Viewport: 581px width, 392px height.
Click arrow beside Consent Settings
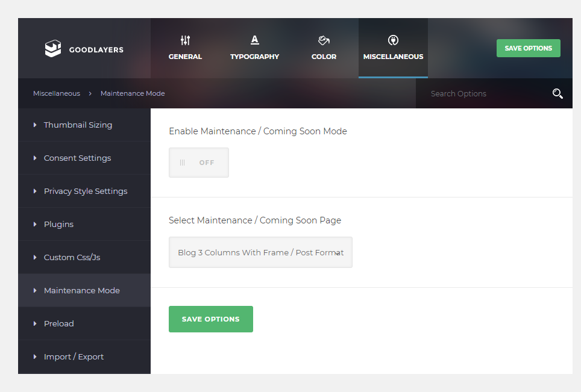[x=35, y=158]
